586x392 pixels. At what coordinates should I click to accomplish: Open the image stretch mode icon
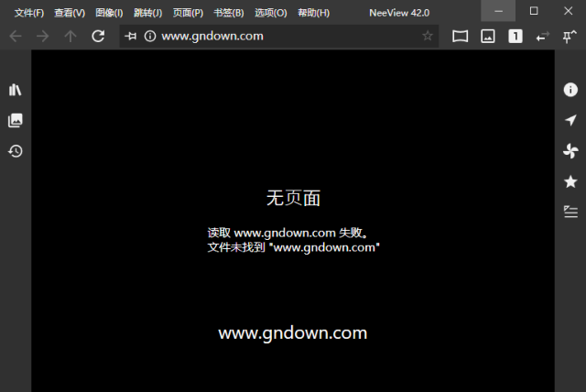(488, 37)
